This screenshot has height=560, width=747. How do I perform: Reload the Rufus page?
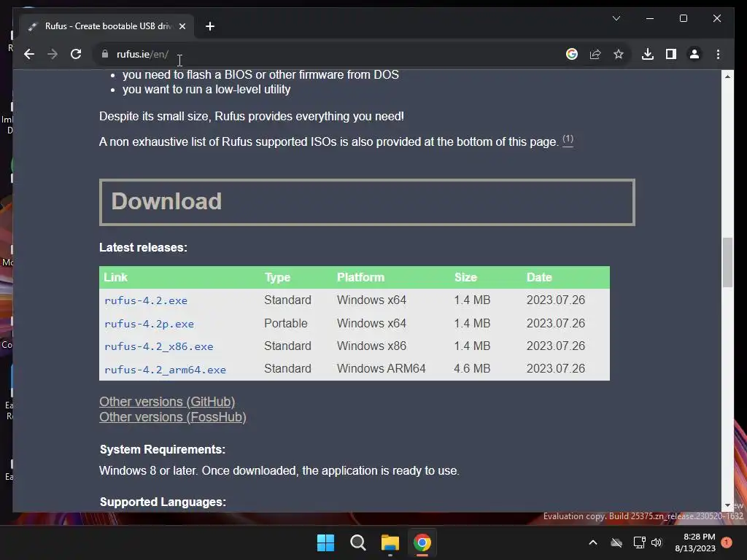click(76, 54)
